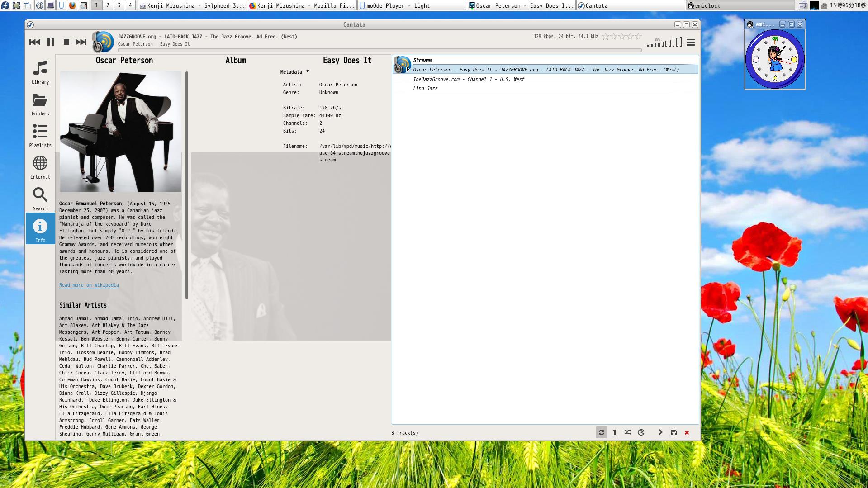Collapse the Streams group header
Image resolution: width=868 pixels, height=488 pixels.
[x=422, y=60]
